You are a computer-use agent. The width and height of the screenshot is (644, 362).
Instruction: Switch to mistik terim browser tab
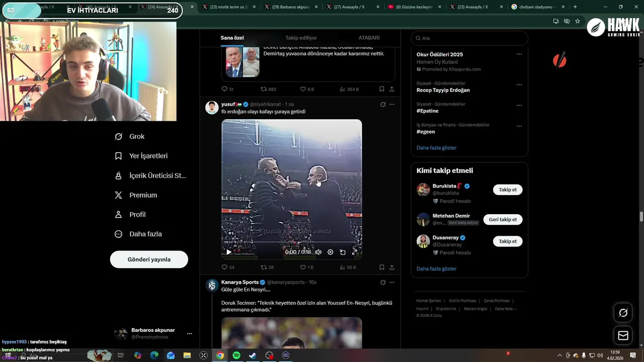click(230, 7)
